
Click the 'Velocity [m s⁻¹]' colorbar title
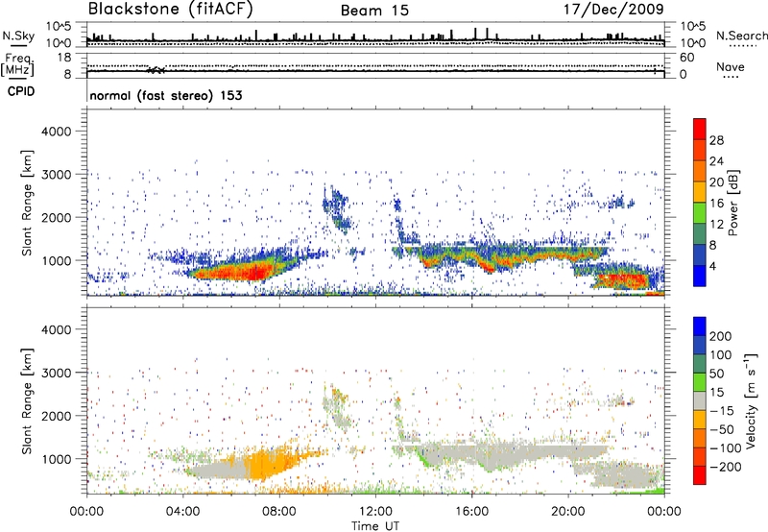[751, 401]
